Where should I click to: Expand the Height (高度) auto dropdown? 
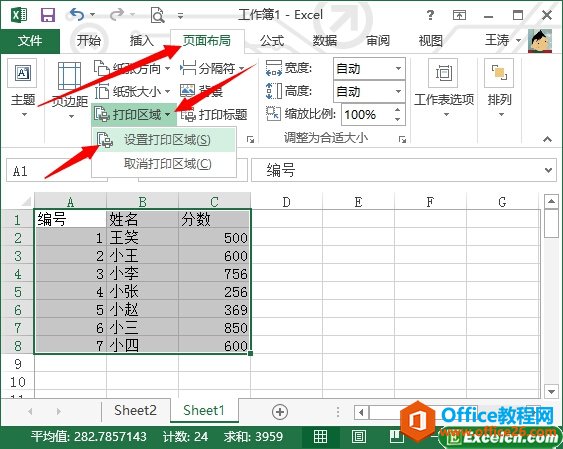pos(398,92)
